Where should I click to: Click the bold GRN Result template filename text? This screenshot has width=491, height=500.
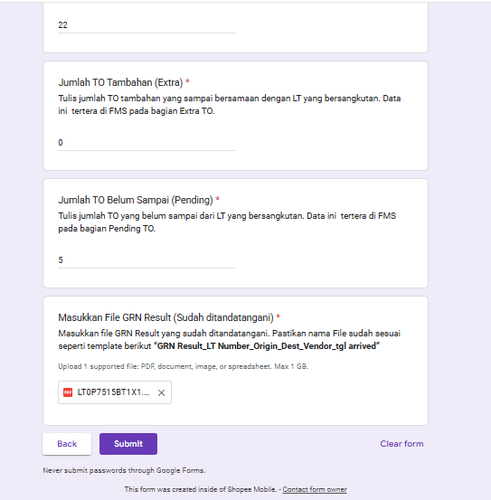(267, 346)
